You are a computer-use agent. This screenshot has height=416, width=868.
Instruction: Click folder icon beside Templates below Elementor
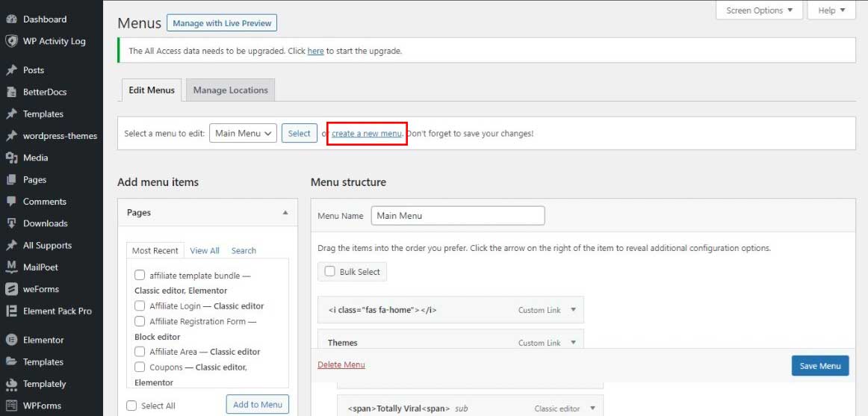[11, 361]
